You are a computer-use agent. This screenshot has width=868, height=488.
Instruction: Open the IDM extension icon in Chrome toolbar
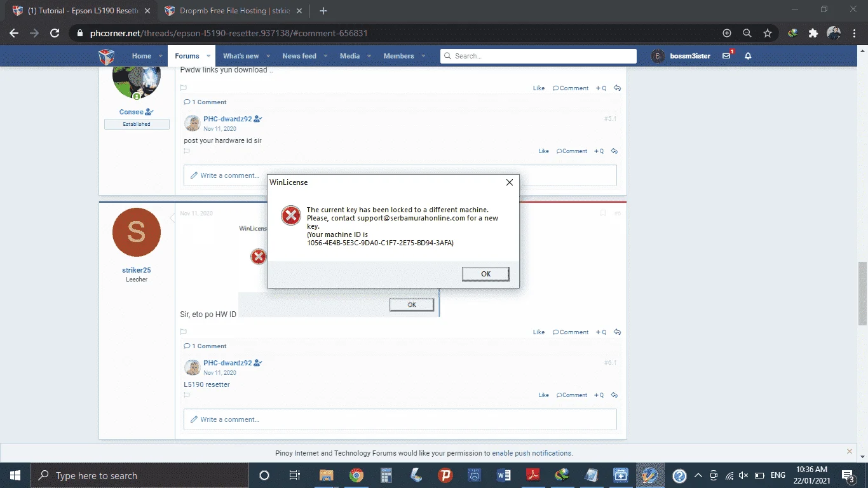(793, 33)
